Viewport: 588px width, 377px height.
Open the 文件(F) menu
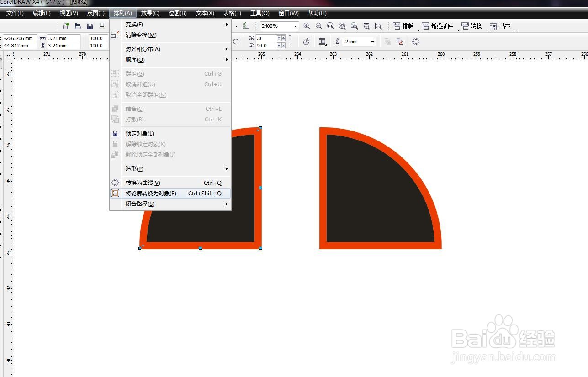[15, 13]
